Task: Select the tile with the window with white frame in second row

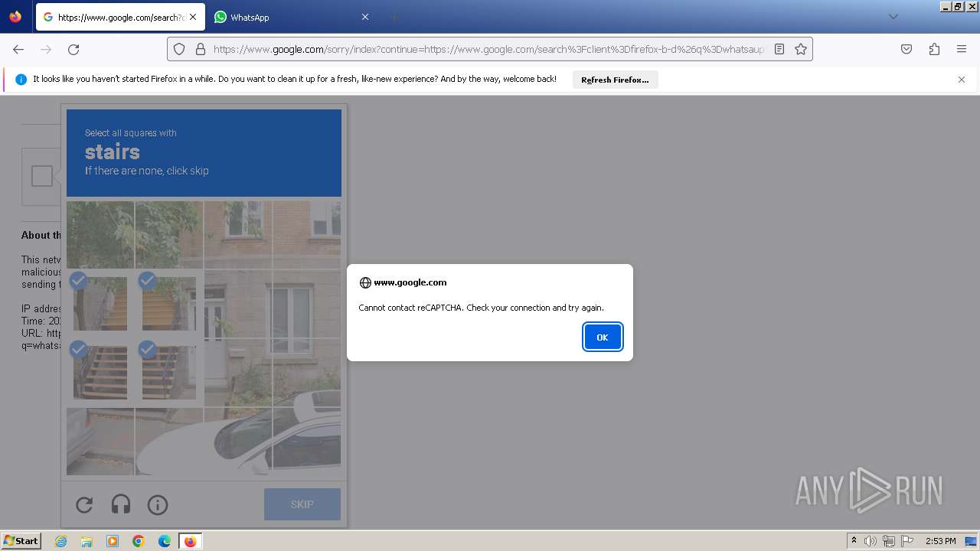Action: tap(307, 304)
